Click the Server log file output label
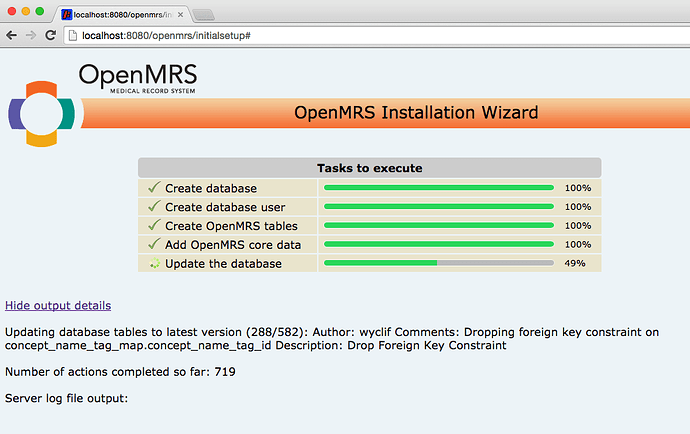 66,398
